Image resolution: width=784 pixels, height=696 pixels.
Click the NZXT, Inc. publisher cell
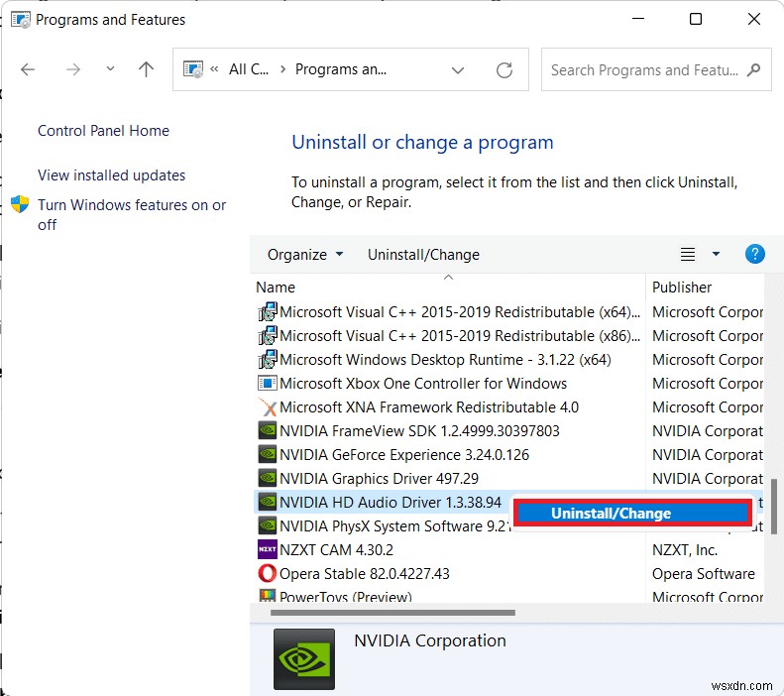[685, 550]
